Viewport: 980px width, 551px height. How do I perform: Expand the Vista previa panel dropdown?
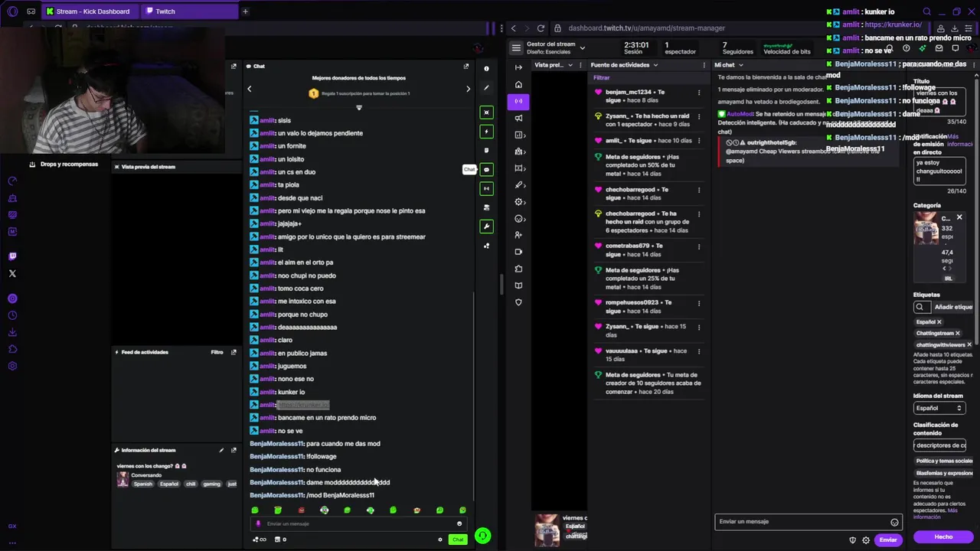tap(569, 65)
